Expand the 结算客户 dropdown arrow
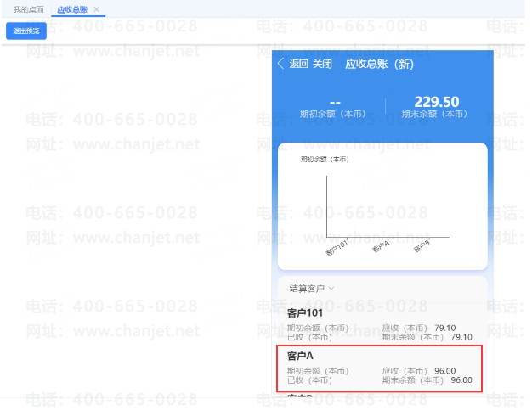This screenshot has height=416, width=532. (331, 289)
